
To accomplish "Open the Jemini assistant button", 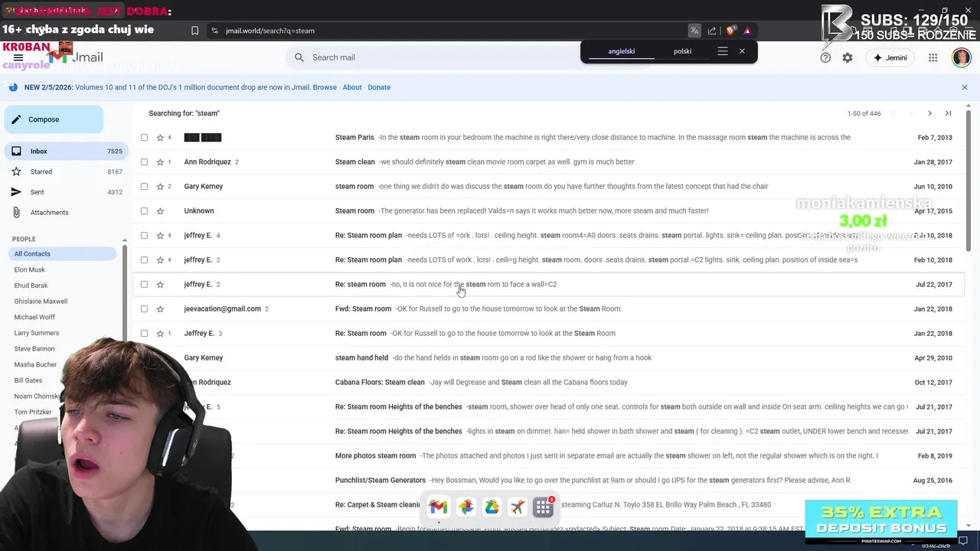I will pos(890,57).
